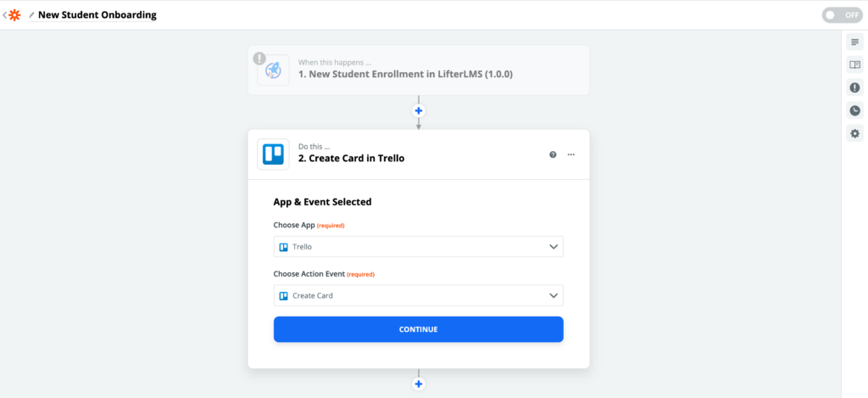
Task: Open the LifterLMS trigger step icon
Action: tap(273, 70)
